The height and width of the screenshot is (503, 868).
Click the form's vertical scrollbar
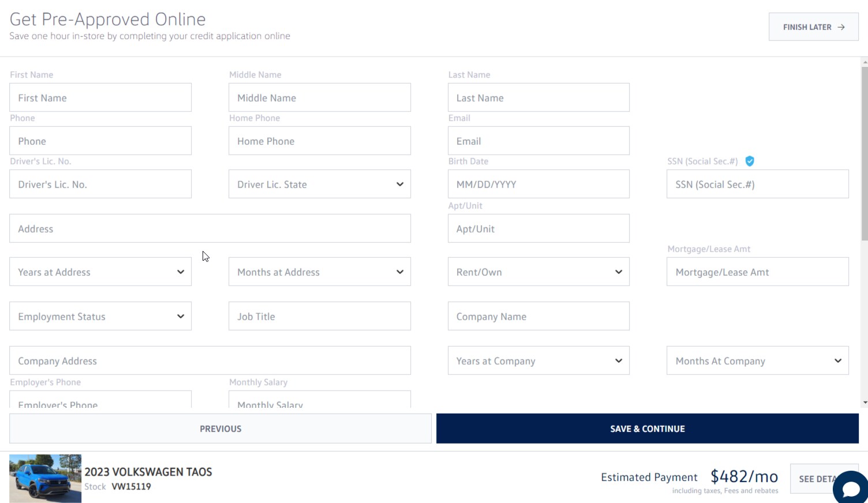point(864,153)
